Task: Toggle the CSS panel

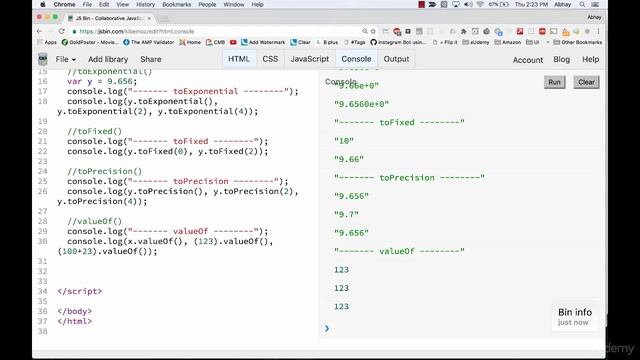Action: point(270,59)
